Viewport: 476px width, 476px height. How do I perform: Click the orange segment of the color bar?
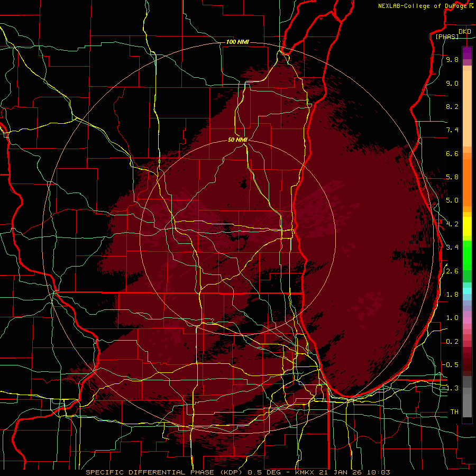tap(467, 182)
